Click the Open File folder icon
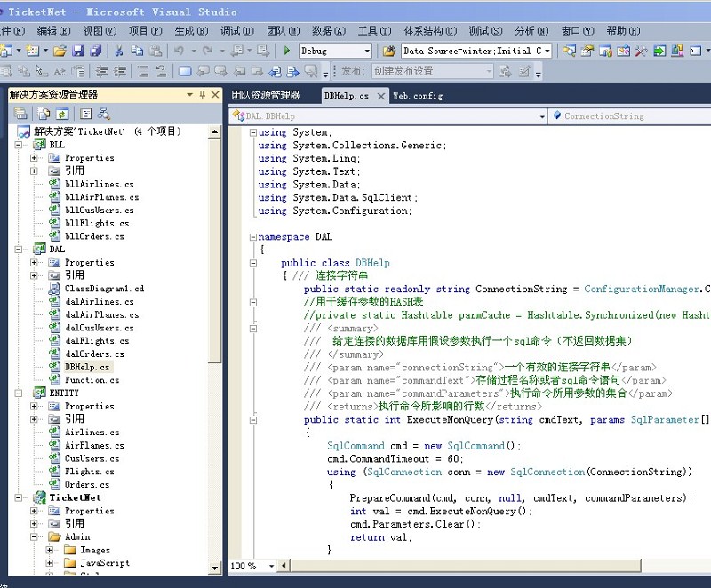 [60, 51]
